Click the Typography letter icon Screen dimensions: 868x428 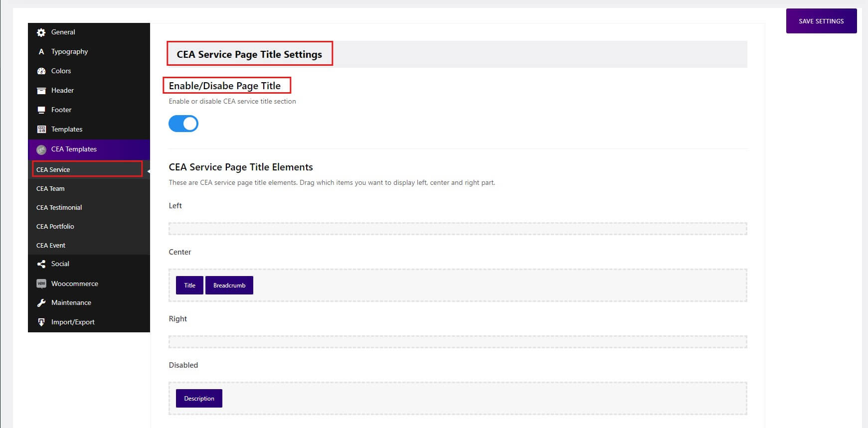[41, 52]
